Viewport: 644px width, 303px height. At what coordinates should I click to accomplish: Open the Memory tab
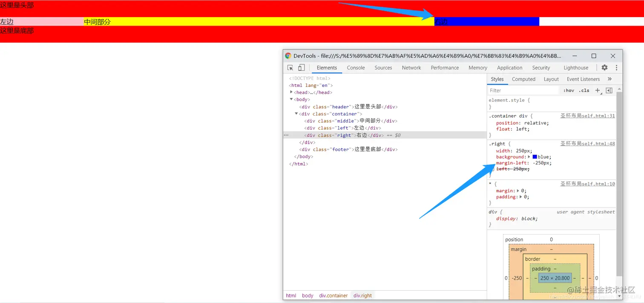[x=478, y=68]
